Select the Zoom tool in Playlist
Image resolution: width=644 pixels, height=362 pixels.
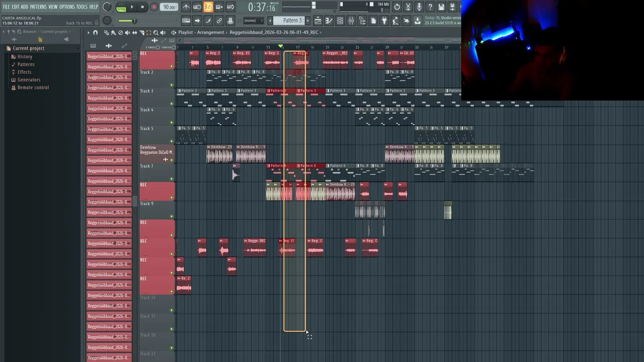click(155, 32)
